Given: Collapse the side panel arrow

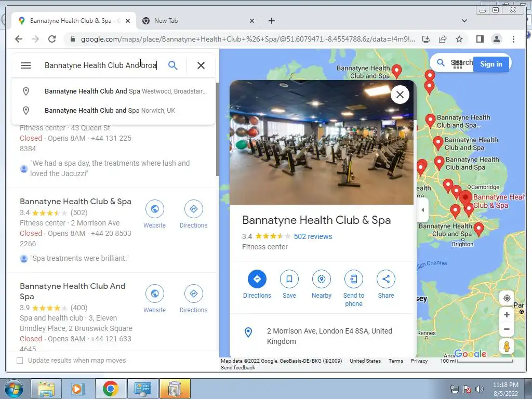Looking at the screenshot, I should [423, 210].
